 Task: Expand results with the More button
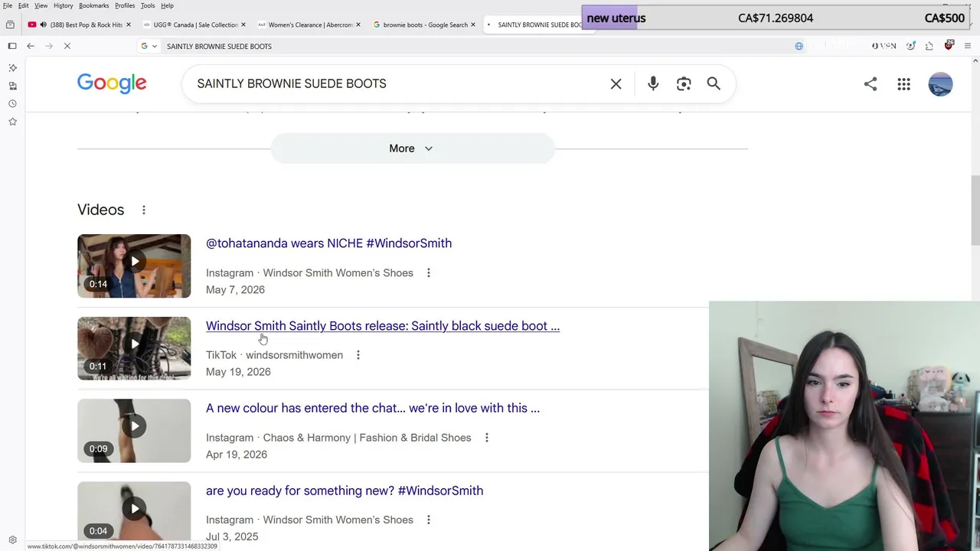tap(412, 148)
